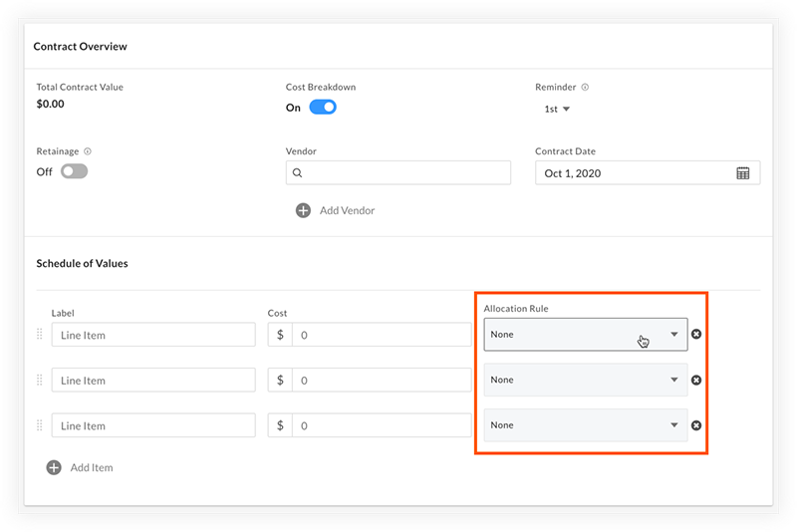Turn off the Cost Breakdown toggle

323,108
